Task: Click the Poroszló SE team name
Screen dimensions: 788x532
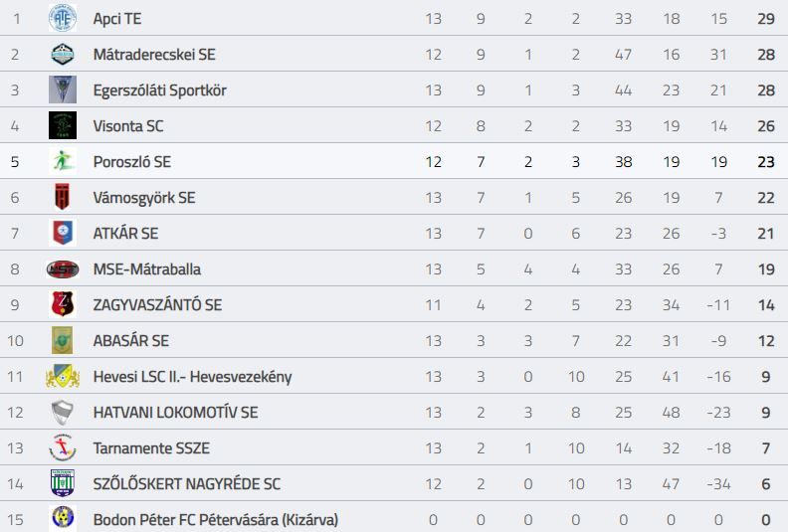Action: coord(132,162)
